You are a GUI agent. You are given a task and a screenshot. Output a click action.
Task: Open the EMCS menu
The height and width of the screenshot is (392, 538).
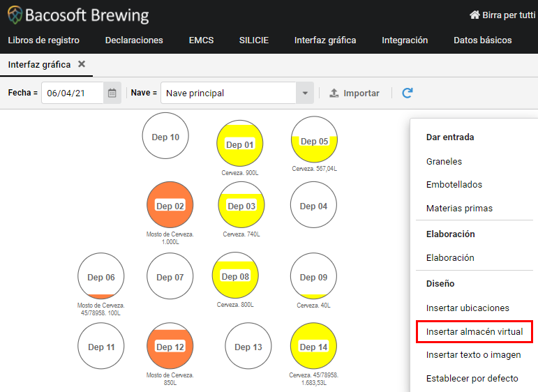point(201,40)
